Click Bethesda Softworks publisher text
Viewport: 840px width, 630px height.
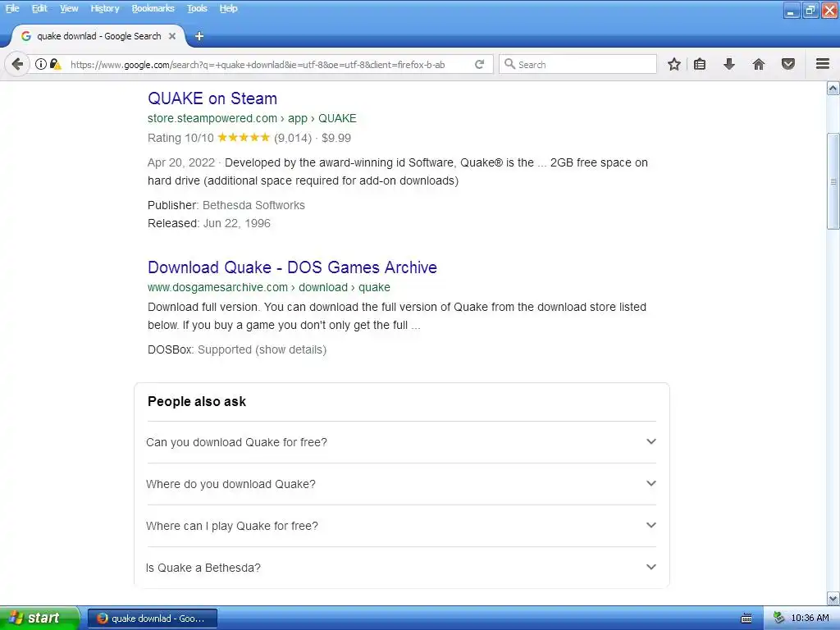tap(253, 205)
